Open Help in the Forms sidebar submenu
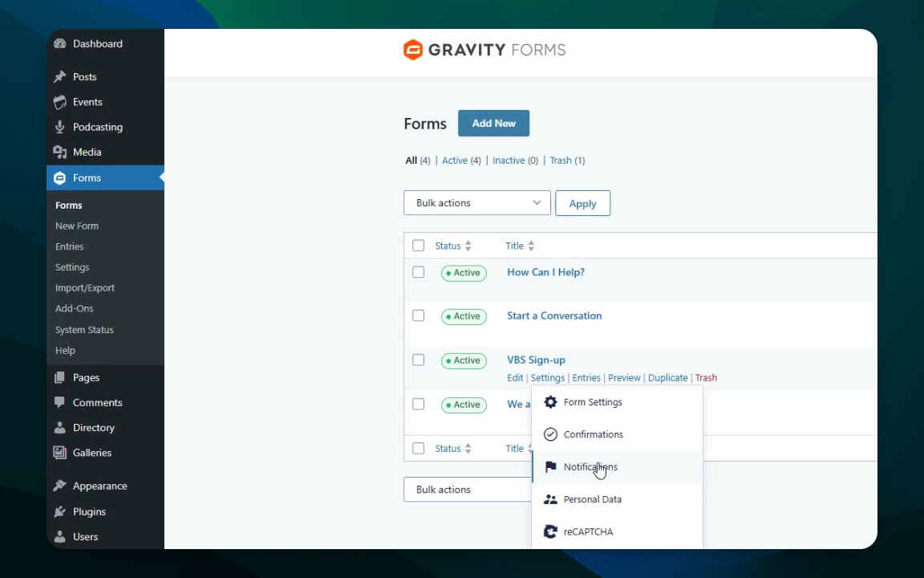Screen dimensions: 924x578 [65, 350]
